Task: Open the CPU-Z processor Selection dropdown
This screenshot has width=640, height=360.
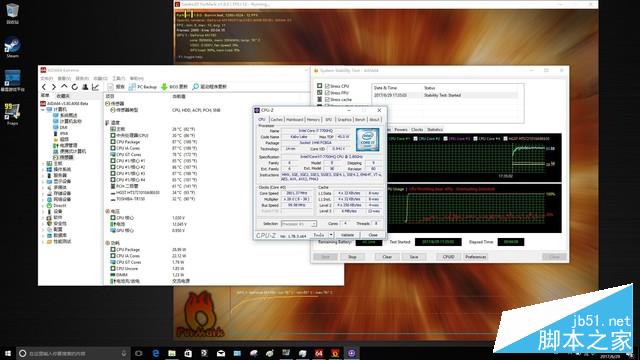Action: click(299, 224)
